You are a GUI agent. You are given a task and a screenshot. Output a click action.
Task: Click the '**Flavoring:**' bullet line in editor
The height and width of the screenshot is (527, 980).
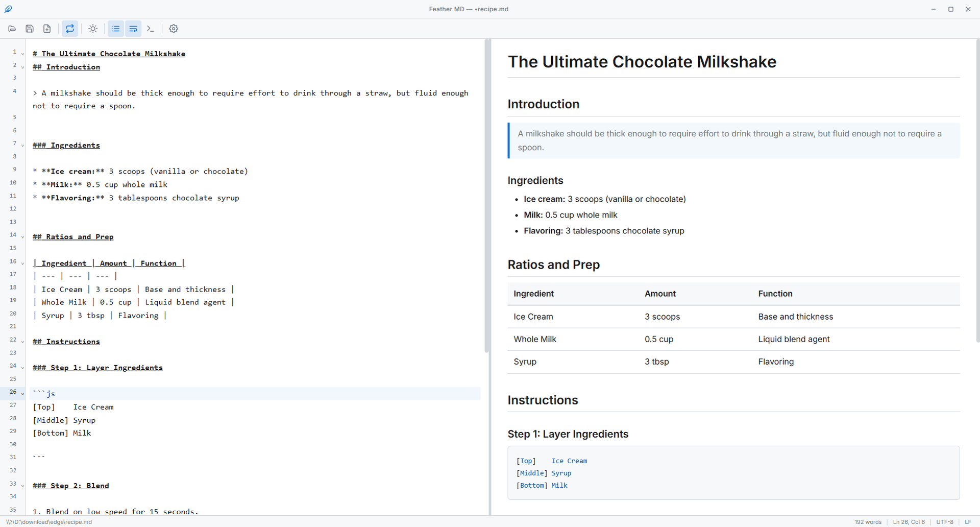point(136,198)
